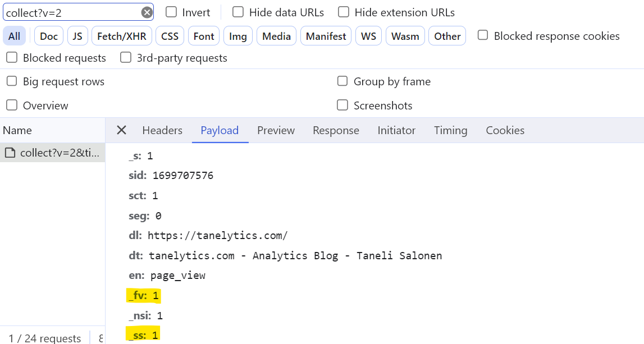Filter requests by Font type

click(204, 36)
